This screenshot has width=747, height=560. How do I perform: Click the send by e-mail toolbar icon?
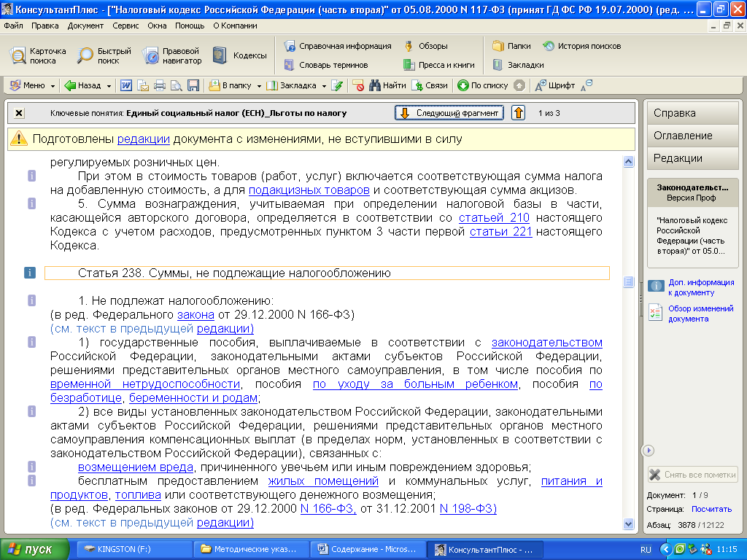(143, 86)
